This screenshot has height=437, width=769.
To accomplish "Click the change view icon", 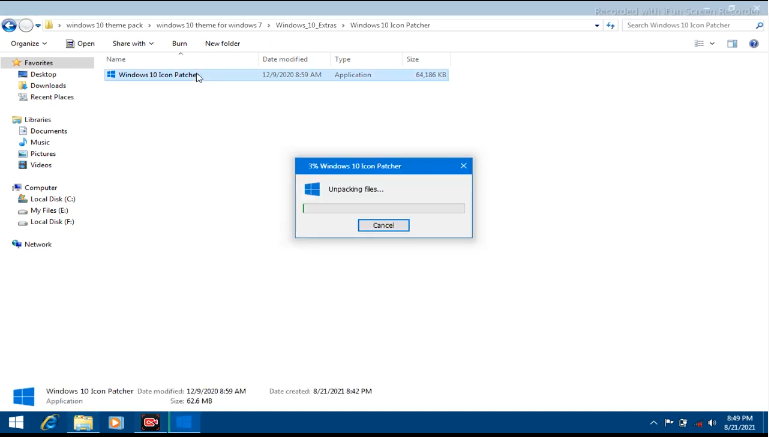I will point(699,44).
